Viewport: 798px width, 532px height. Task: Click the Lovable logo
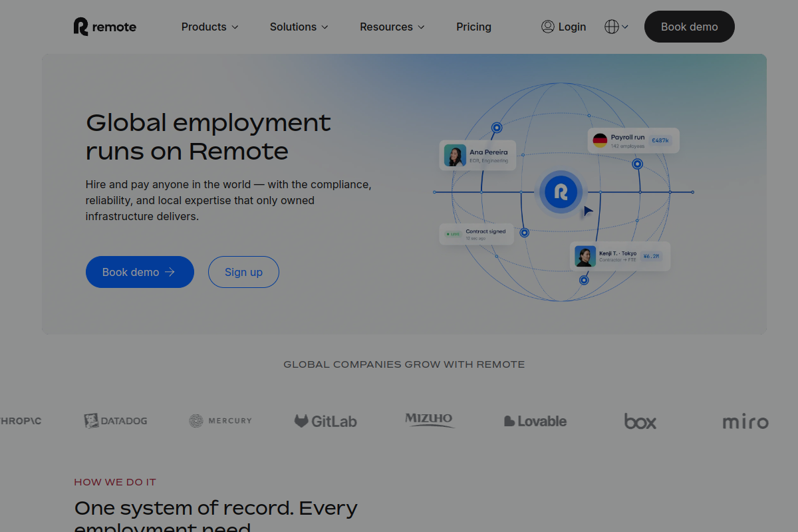[535, 421]
